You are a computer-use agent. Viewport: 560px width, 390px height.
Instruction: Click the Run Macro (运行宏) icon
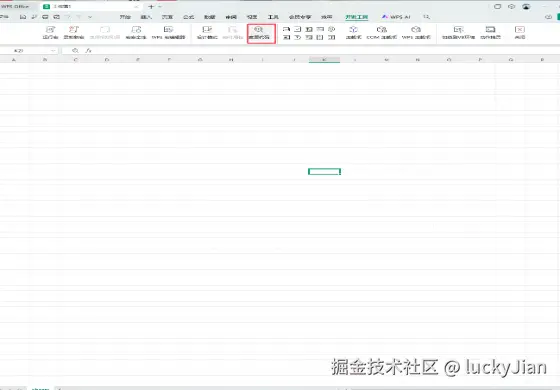click(x=50, y=32)
